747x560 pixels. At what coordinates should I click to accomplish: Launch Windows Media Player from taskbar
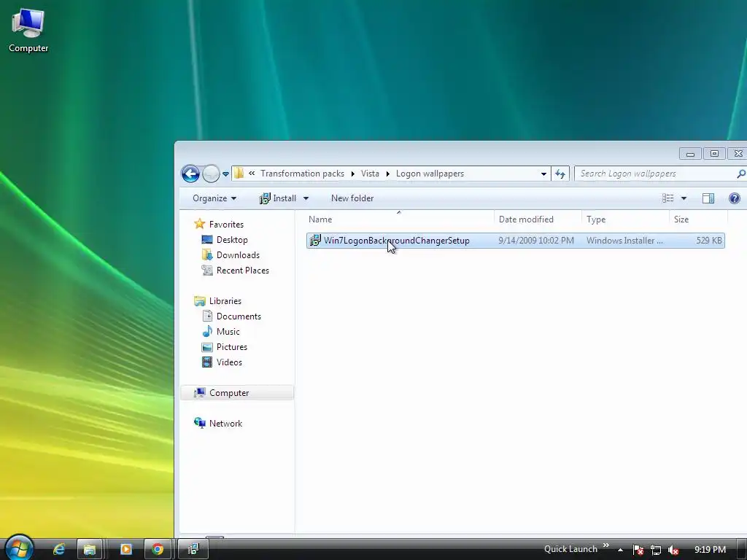125,550
